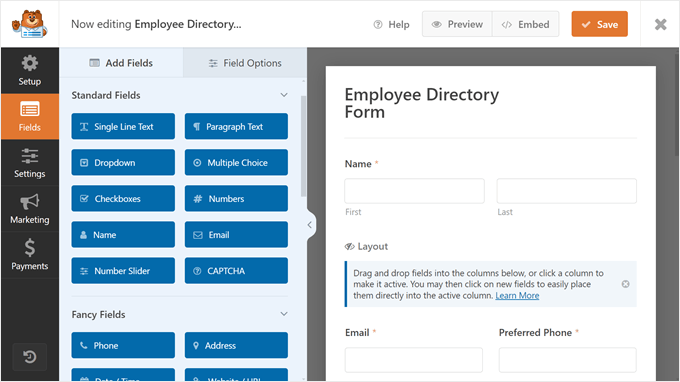
Task: Click the 'Now editing Employee Directory...' title
Action: pyautogui.click(x=156, y=24)
